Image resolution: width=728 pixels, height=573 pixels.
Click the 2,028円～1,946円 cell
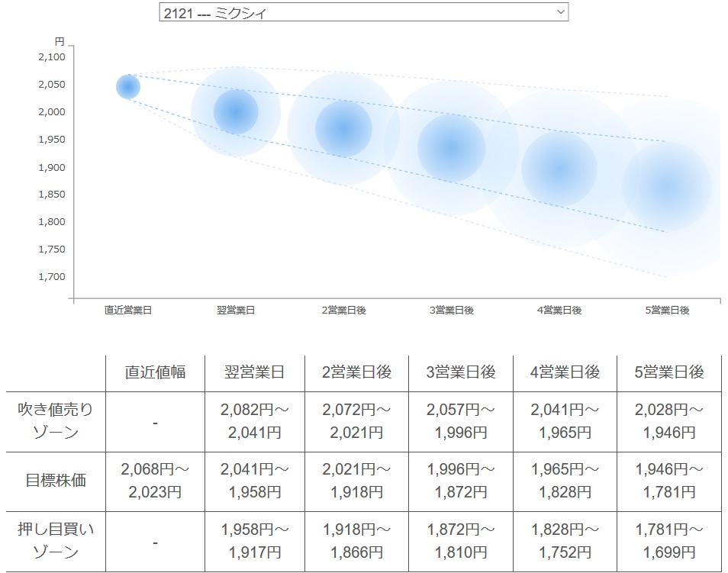[669, 421]
